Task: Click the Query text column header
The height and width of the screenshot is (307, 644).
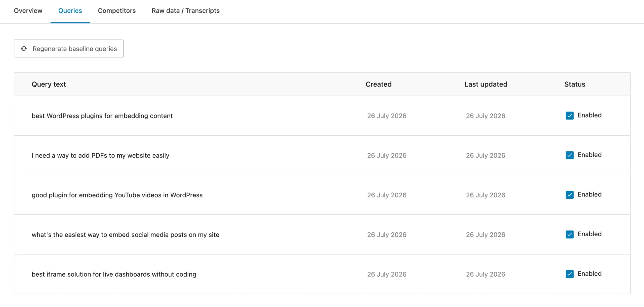Action: [x=49, y=84]
